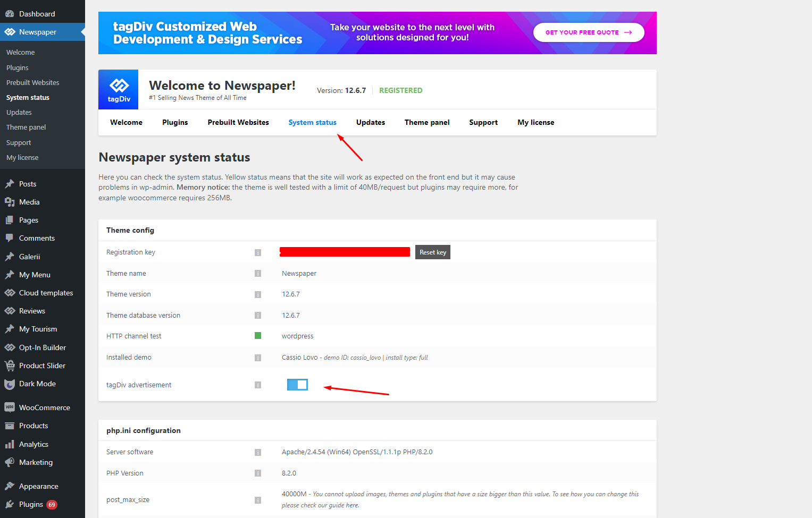Click info icon next to Theme database version
The image size is (812, 518).
[258, 316]
